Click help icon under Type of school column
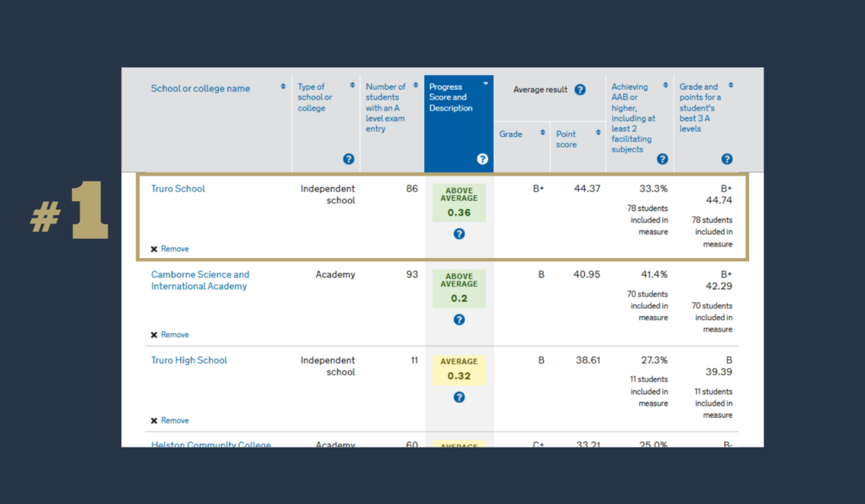The height and width of the screenshot is (504, 865). 348,158
